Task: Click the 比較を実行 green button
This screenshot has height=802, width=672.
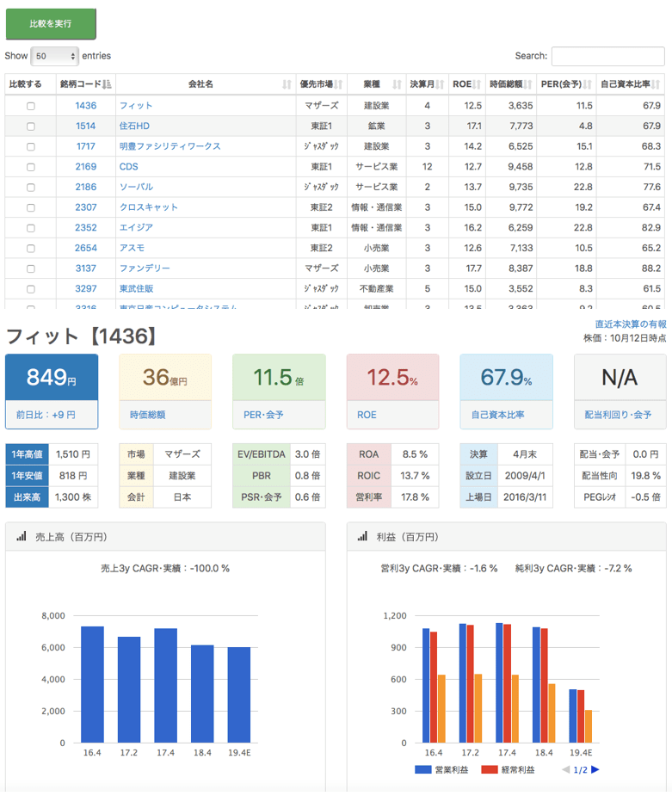Action: (51, 24)
